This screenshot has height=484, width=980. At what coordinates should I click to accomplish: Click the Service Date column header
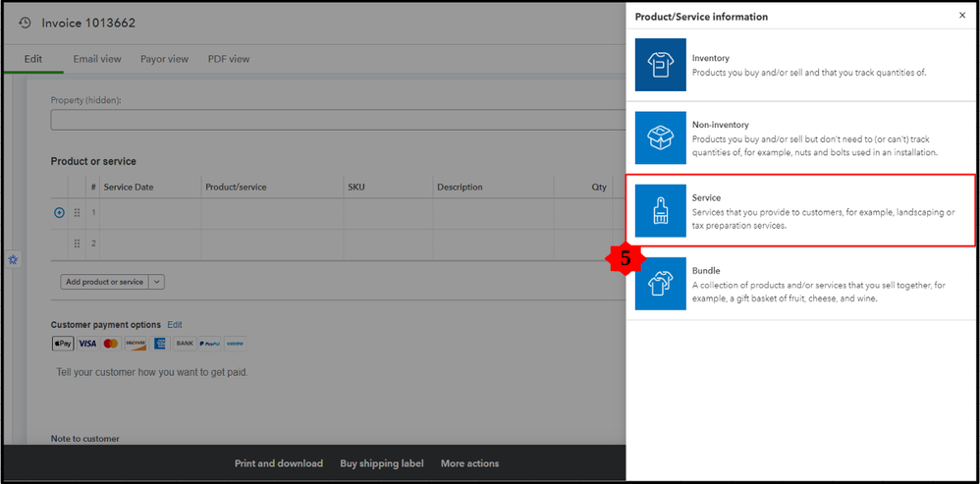(x=129, y=188)
